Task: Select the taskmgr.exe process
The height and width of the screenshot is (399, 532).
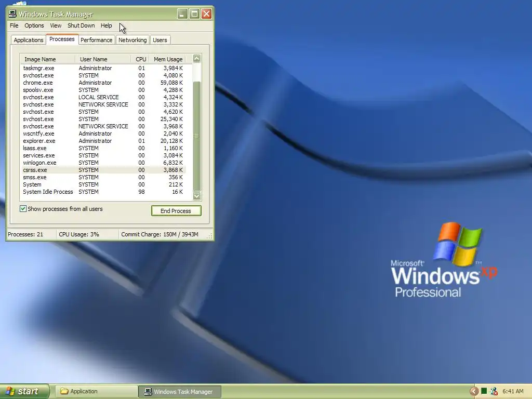Action: (103, 68)
